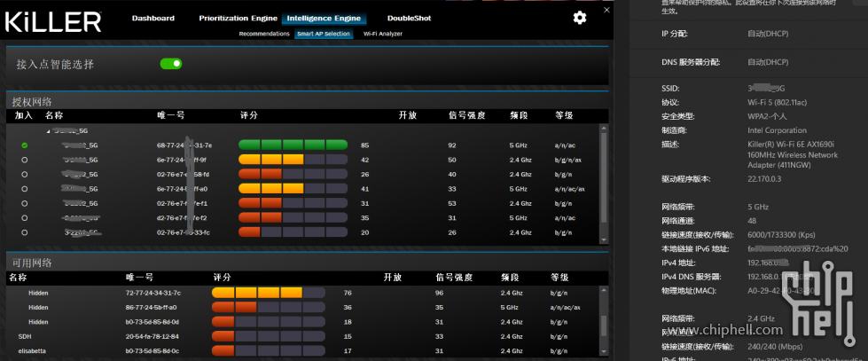Click the 可用网络 section title
Screen dimensions: 868x361
(x=32, y=263)
